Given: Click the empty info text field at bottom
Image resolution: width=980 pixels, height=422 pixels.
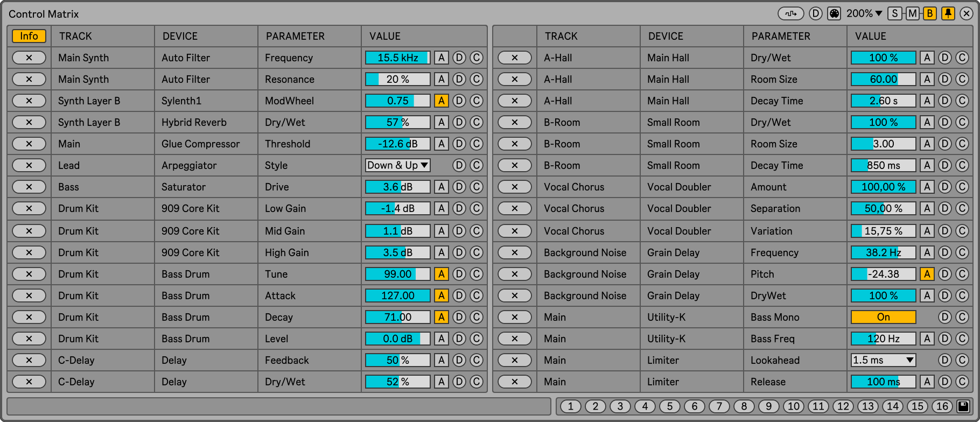Looking at the screenshot, I should coord(279,406).
